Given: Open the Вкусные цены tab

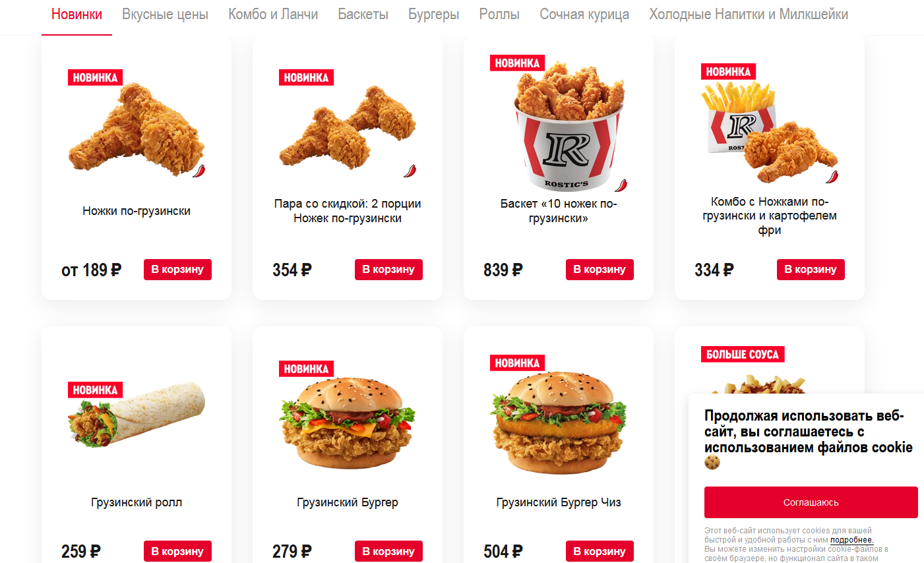Looking at the screenshot, I should [x=165, y=14].
